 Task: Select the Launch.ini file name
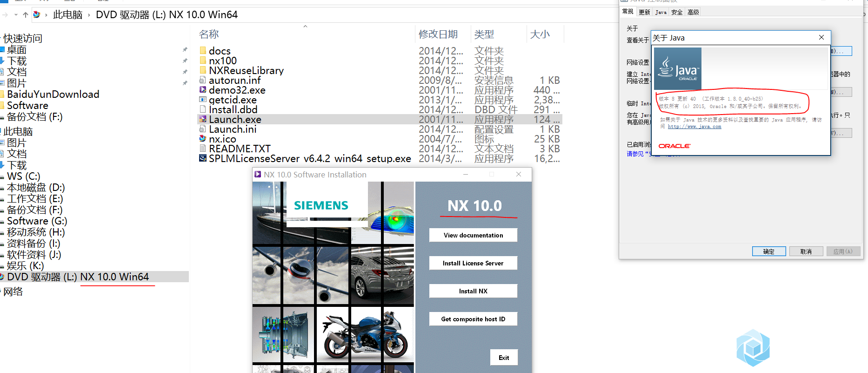point(233,129)
